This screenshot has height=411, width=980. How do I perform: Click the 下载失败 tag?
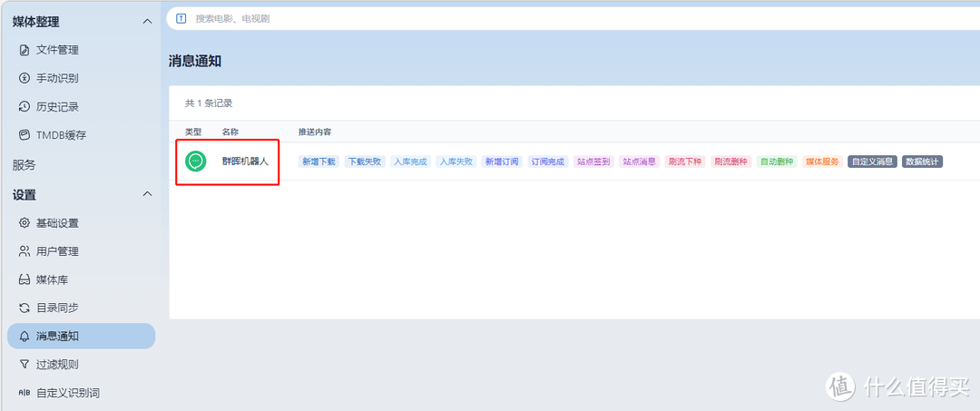[x=365, y=161]
